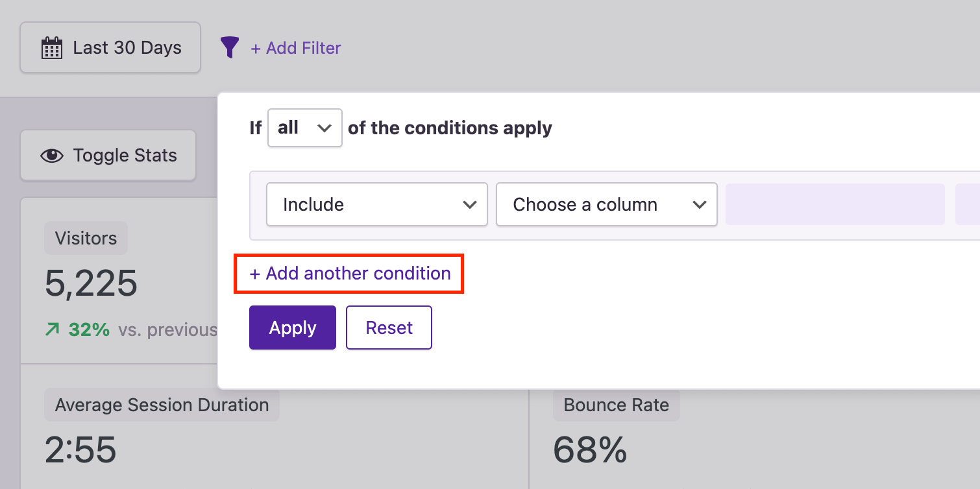The height and width of the screenshot is (489, 980).
Task: Click the chevron on Choose a column
Action: 700,204
